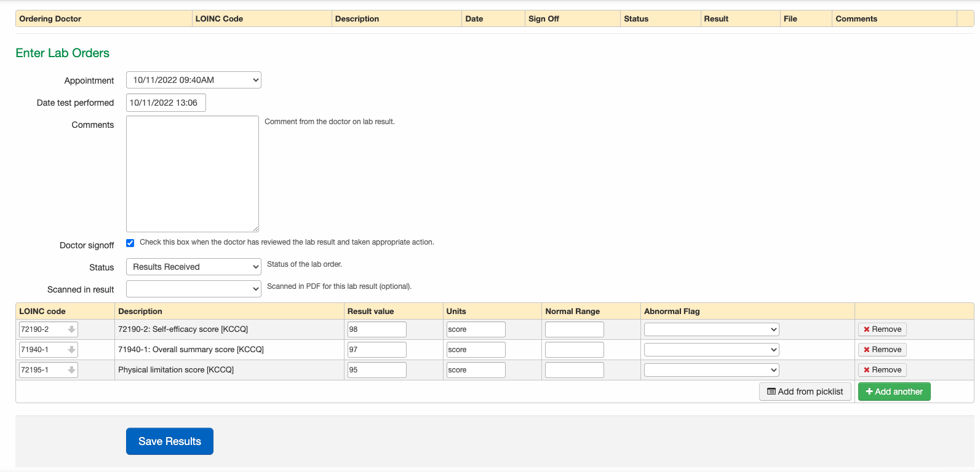Click Normal Range field for Physical limitation score row
The width and height of the screenshot is (980, 472).
coord(575,370)
